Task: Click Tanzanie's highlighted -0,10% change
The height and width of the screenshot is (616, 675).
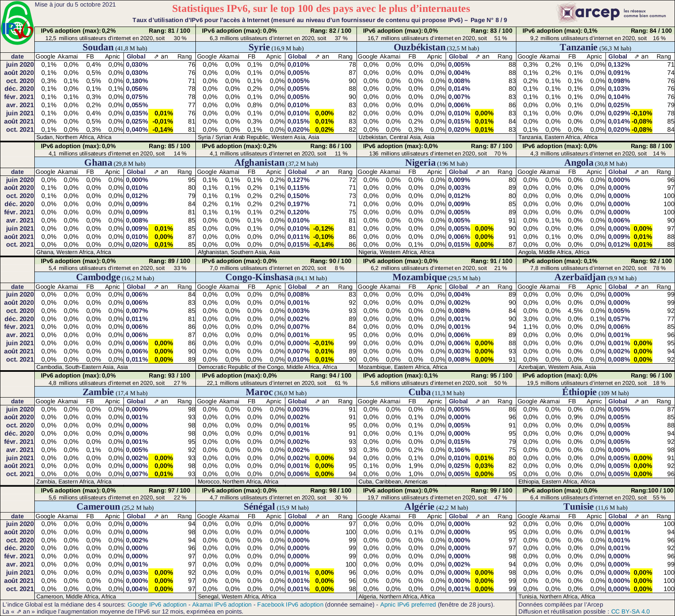Action: (641, 113)
